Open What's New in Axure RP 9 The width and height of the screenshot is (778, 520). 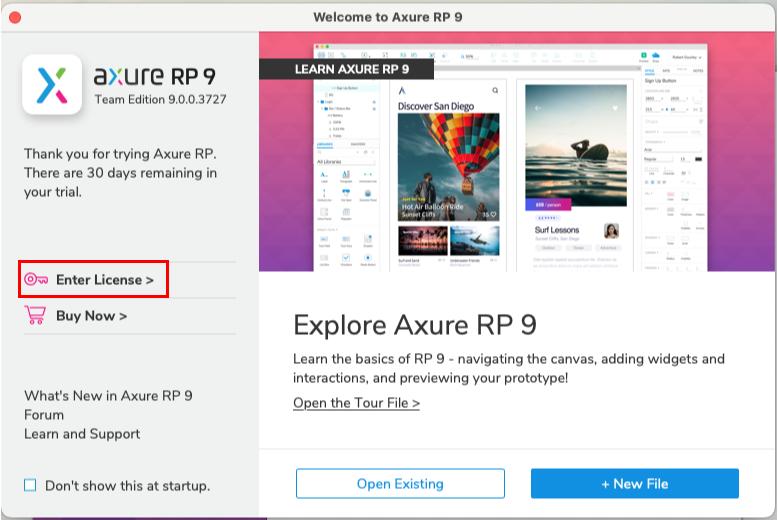(108, 395)
